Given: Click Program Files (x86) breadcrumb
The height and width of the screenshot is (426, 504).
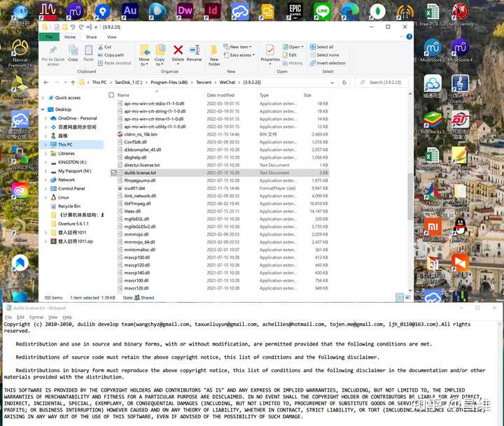Looking at the screenshot, I should click(169, 83).
